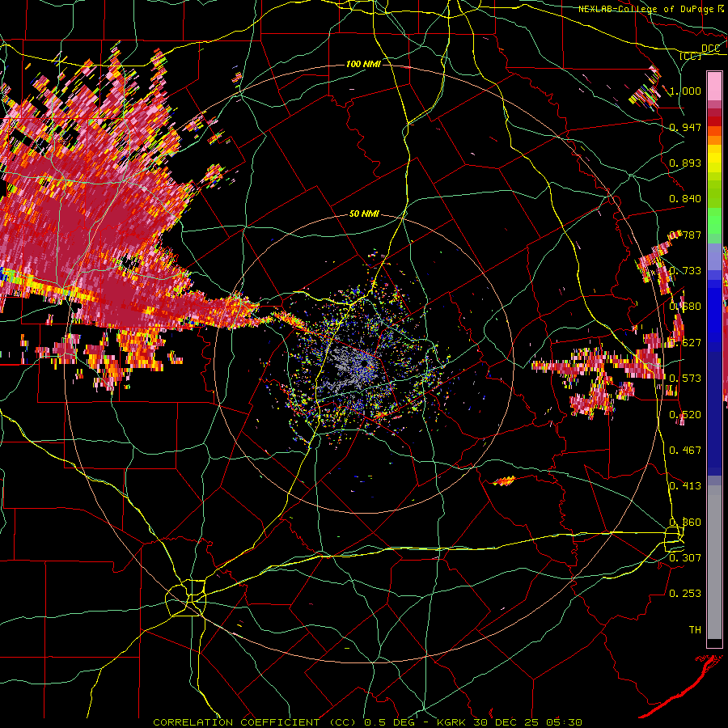
Task: Click the DCC label above the legend
Action: (710, 48)
